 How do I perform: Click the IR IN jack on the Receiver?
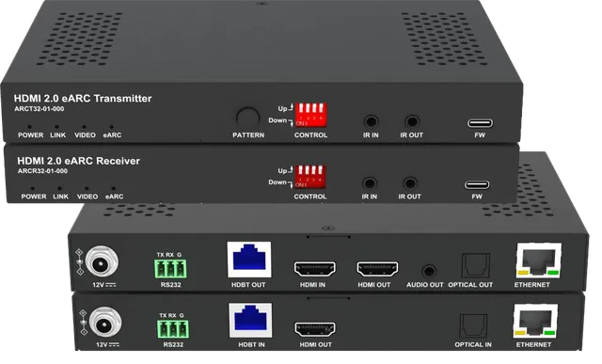click(x=370, y=183)
